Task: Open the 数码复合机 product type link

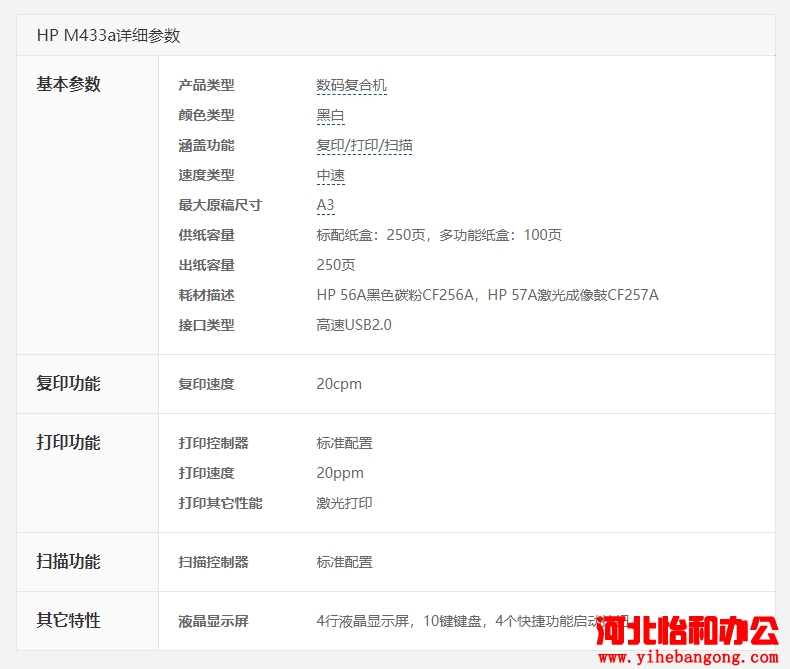Action: 351,85
